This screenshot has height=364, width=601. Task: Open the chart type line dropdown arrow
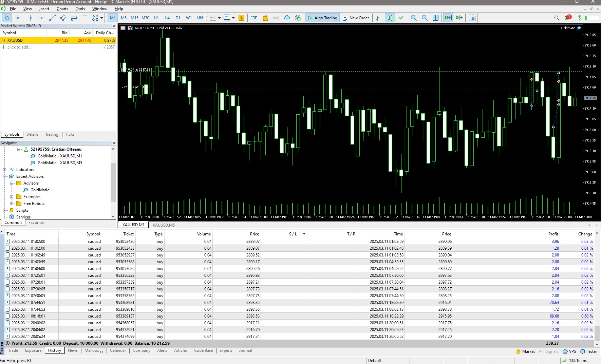coord(219,18)
